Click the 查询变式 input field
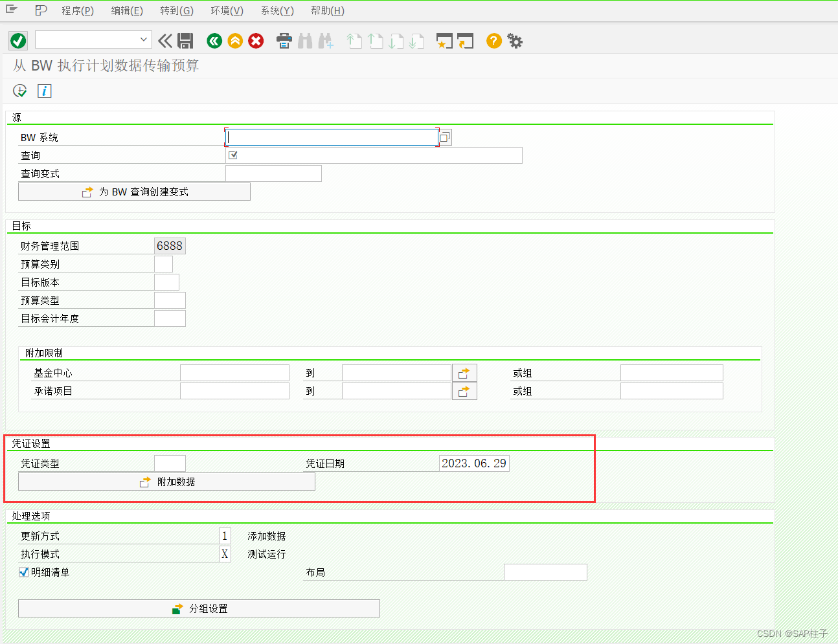The image size is (838, 644). 273,173
